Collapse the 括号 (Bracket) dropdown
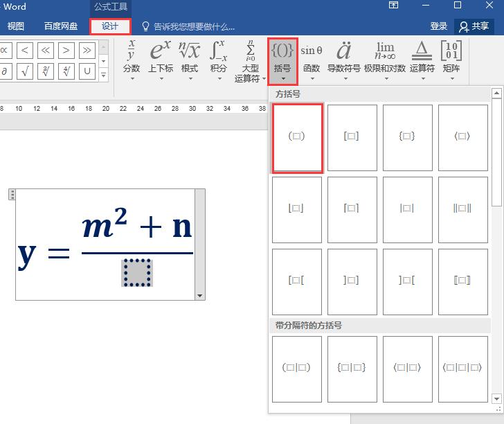The height and width of the screenshot is (424, 504). (x=282, y=60)
